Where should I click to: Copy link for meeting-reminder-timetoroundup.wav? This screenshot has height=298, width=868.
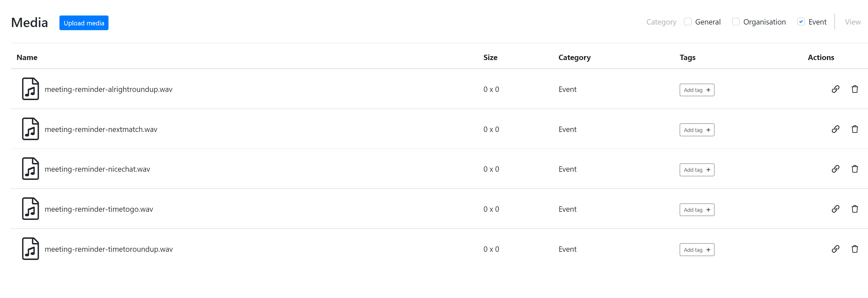(835, 249)
